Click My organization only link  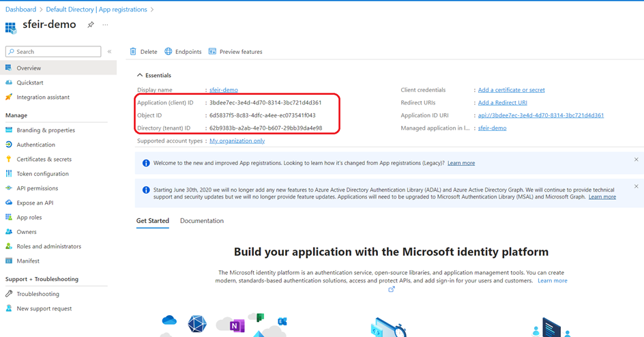(x=237, y=141)
